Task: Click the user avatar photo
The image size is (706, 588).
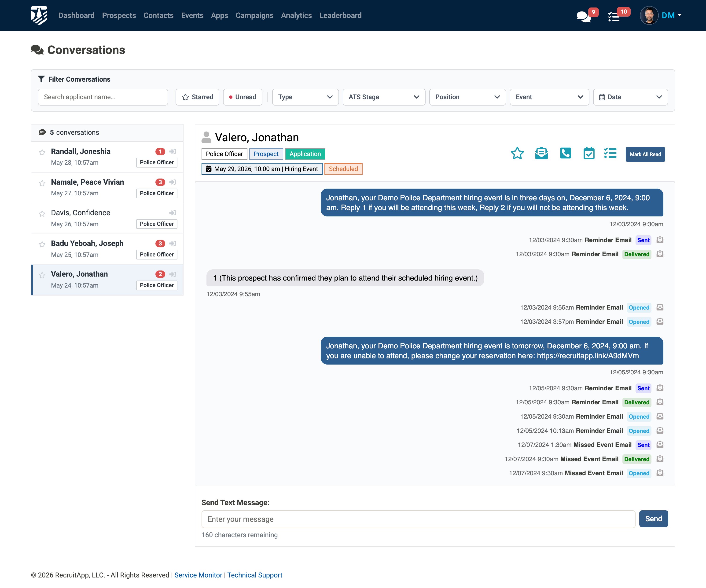Action: tap(649, 15)
